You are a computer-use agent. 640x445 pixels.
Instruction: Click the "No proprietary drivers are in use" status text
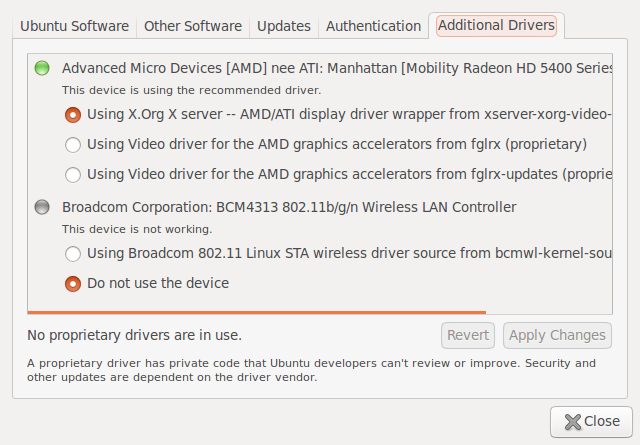coord(134,335)
